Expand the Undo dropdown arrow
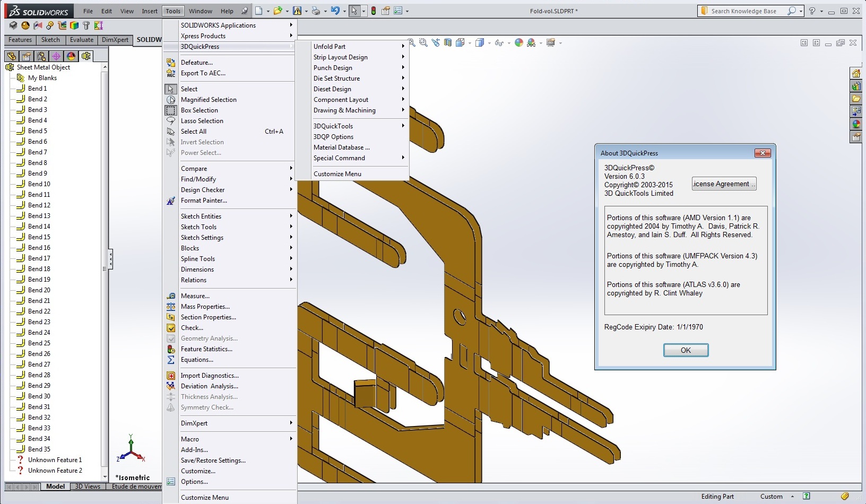The height and width of the screenshot is (504, 866). point(344,11)
